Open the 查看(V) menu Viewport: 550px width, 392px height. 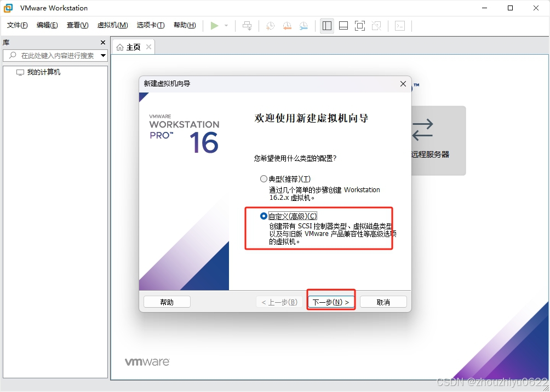click(x=78, y=25)
